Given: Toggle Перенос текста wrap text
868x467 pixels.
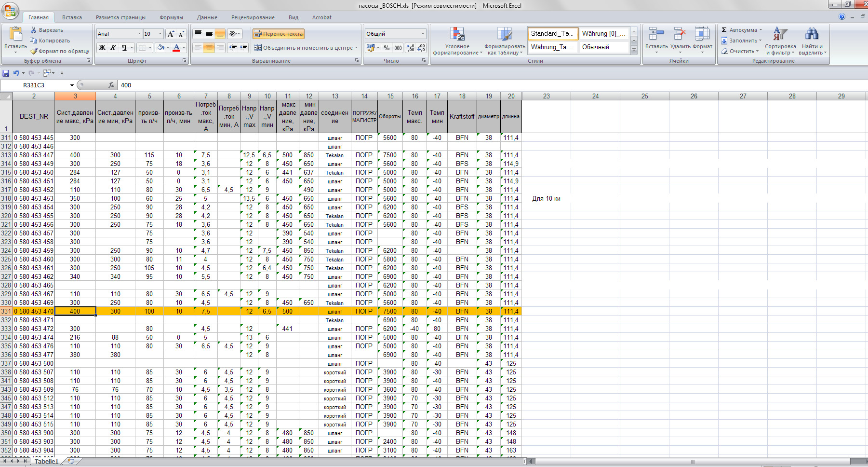Looking at the screenshot, I should tap(279, 34).
